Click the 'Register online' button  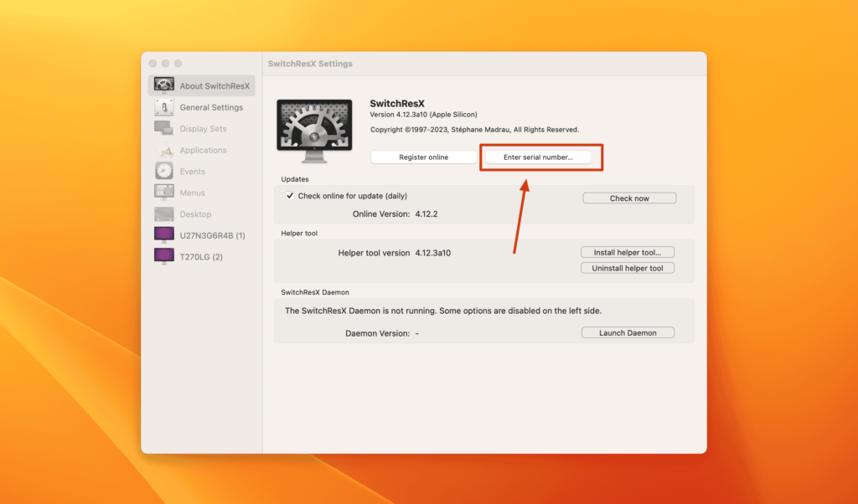422,157
